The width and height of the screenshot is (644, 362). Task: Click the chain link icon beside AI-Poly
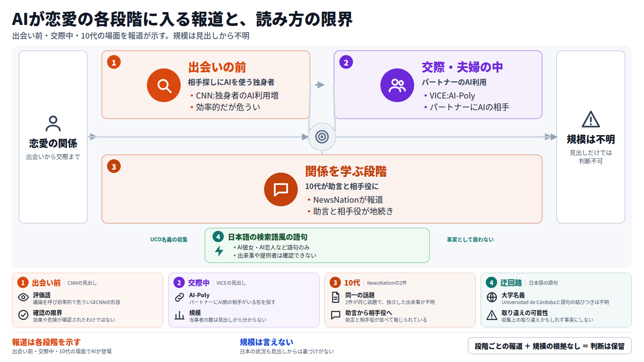180,297
